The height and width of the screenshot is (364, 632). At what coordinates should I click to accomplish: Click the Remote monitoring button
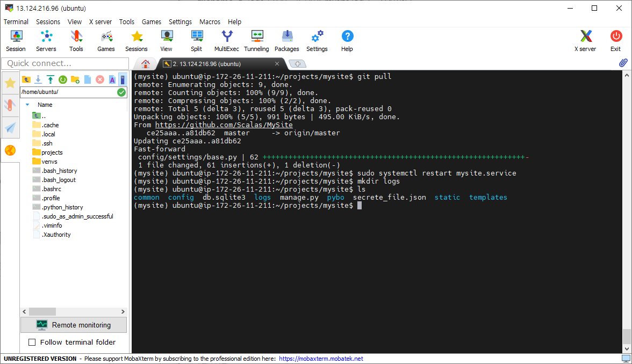tap(74, 325)
